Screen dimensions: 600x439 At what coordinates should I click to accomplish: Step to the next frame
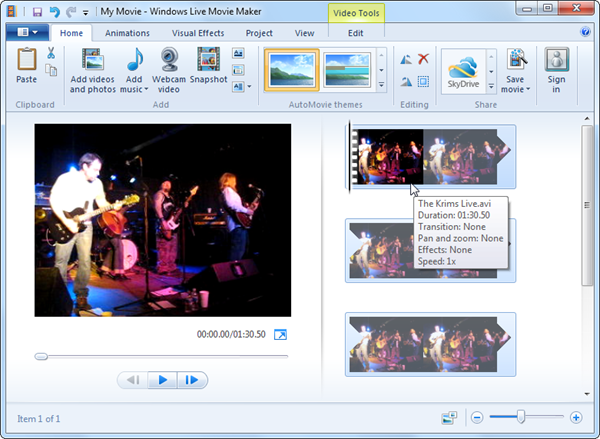[194, 380]
